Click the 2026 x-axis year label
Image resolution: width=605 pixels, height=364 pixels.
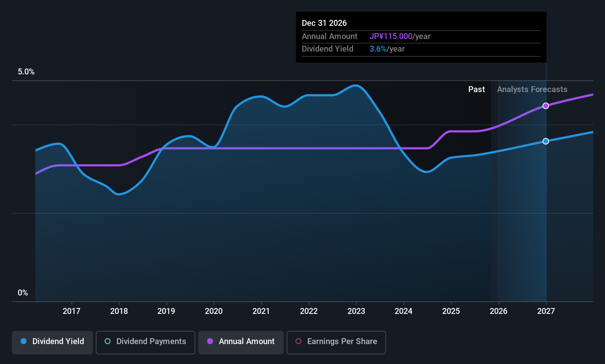click(x=499, y=311)
